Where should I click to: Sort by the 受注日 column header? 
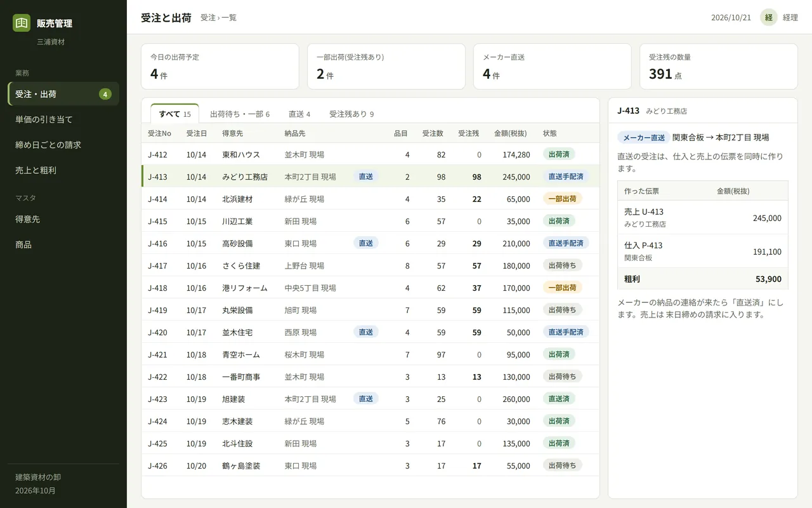point(197,133)
